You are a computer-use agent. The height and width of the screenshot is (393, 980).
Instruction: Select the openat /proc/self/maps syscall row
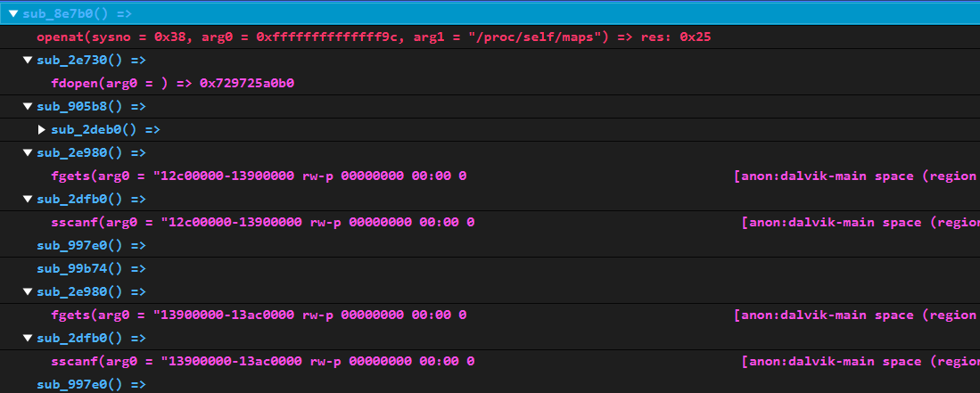(373, 37)
